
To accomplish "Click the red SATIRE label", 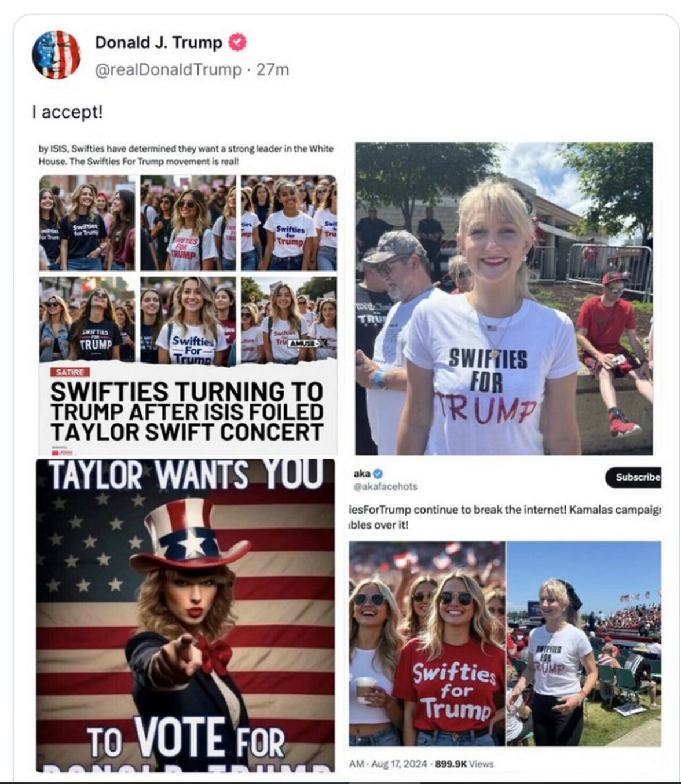I will tap(69, 372).
